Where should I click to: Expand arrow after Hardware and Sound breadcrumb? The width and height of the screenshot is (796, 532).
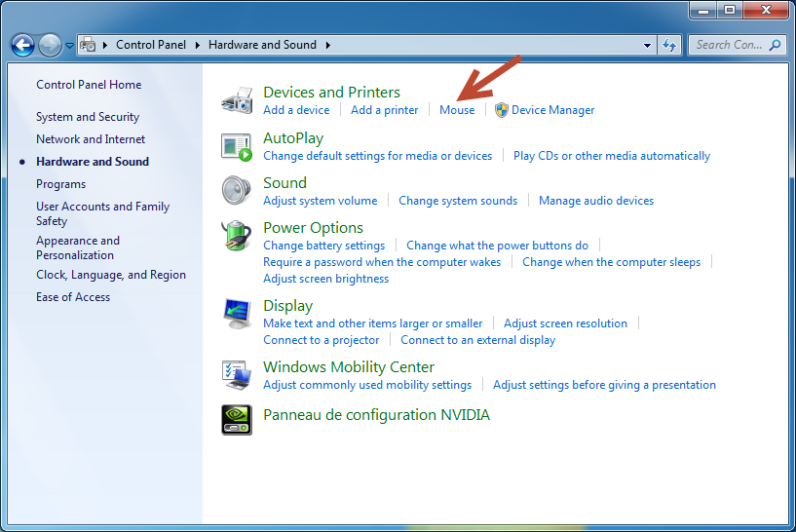[x=328, y=45]
